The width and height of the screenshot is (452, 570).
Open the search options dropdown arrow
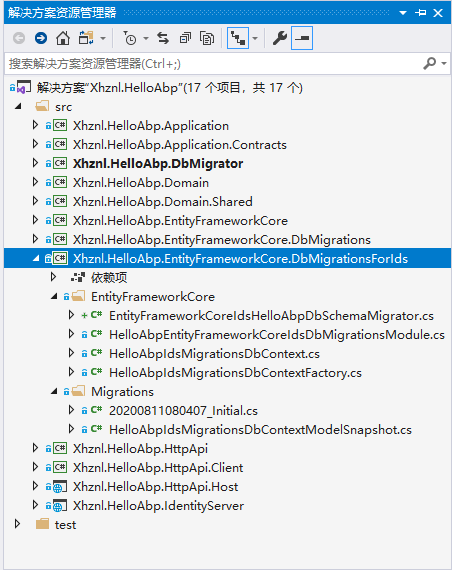tap(444, 63)
